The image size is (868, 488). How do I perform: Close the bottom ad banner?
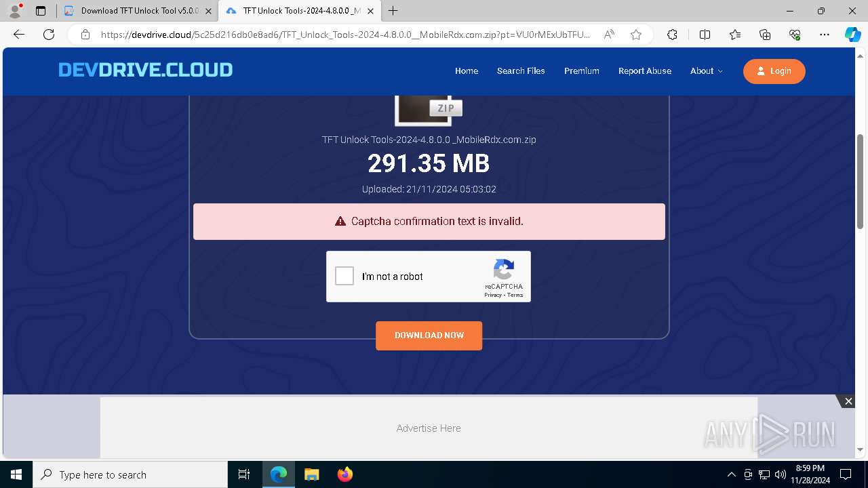[x=848, y=401]
